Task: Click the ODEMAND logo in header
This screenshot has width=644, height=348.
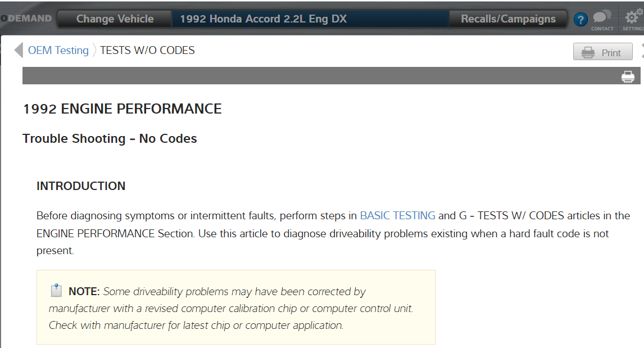Action: pyautogui.click(x=26, y=19)
